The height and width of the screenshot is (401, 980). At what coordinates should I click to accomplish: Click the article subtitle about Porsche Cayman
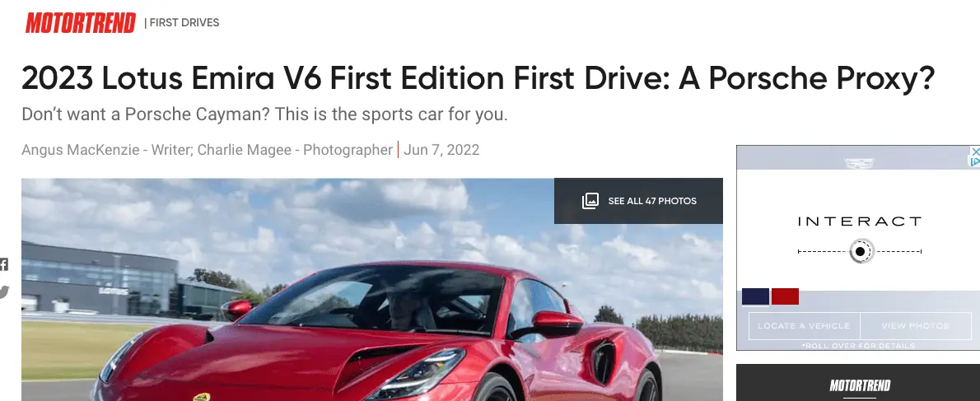click(264, 114)
